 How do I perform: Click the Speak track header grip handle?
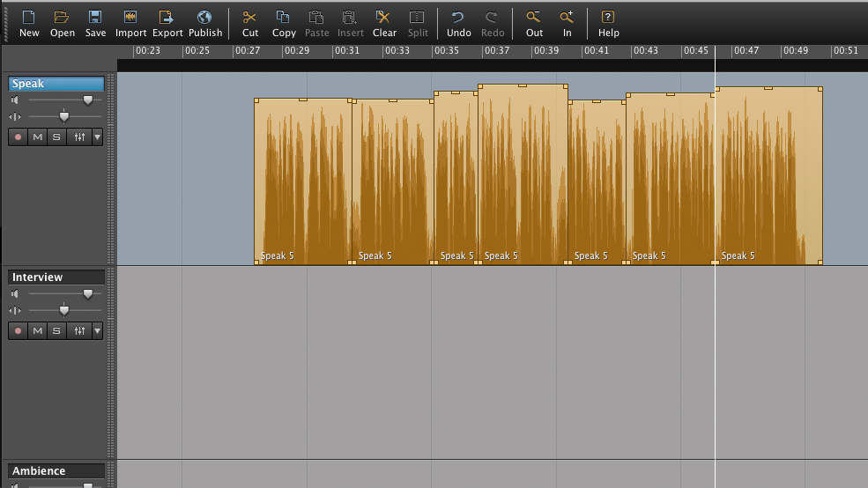[111, 169]
